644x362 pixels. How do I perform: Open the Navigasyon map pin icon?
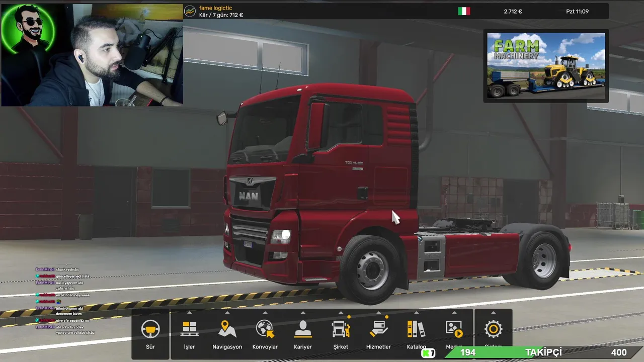pyautogui.click(x=227, y=329)
